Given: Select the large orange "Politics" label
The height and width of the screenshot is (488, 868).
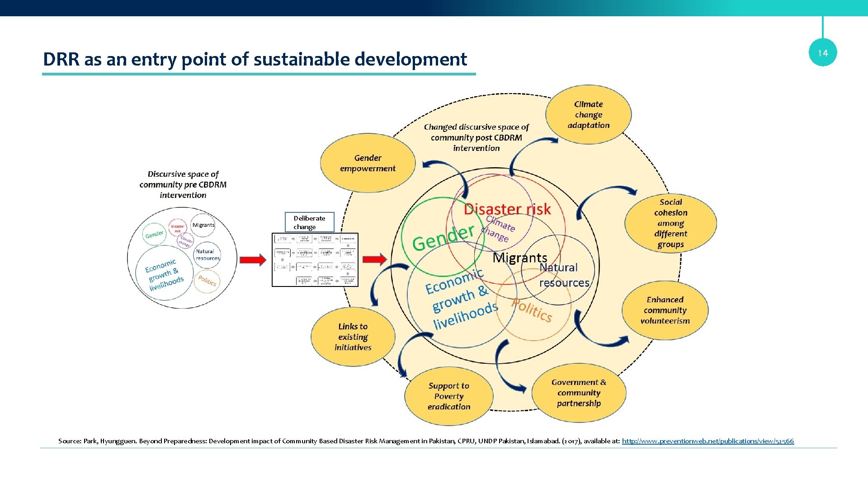Looking at the screenshot, I should [x=532, y=310].
